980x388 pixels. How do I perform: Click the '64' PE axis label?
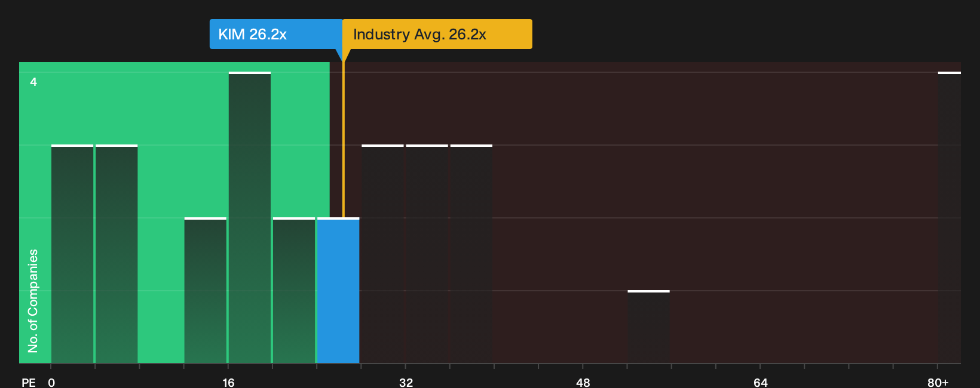[x=760, y=382]
